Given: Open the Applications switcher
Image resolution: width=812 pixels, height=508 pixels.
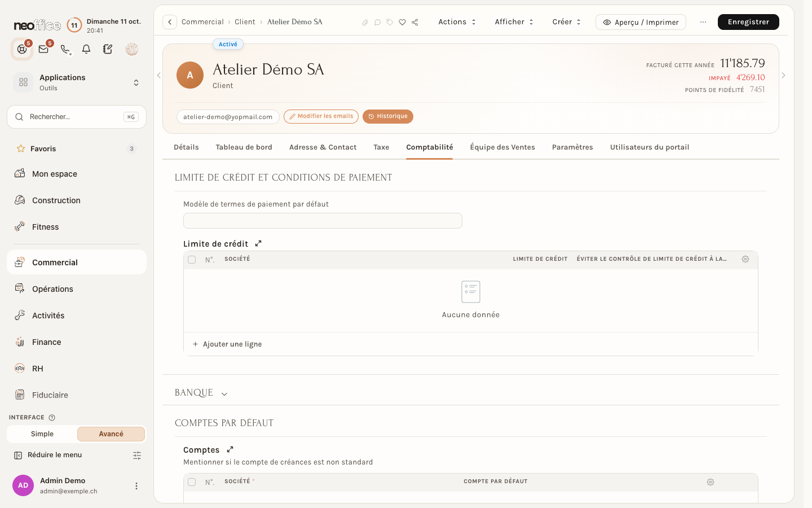Looking at the screenshot, I should (77, 82).
